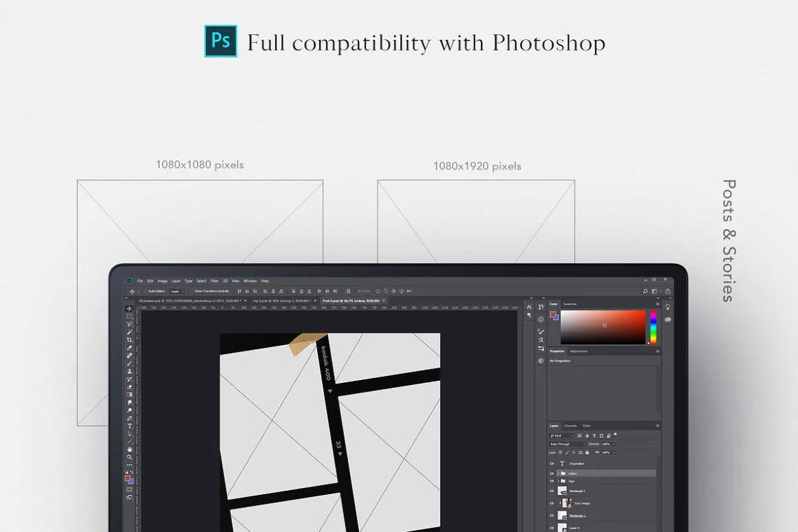Hide the Inspiration text layer

point(552,464)
